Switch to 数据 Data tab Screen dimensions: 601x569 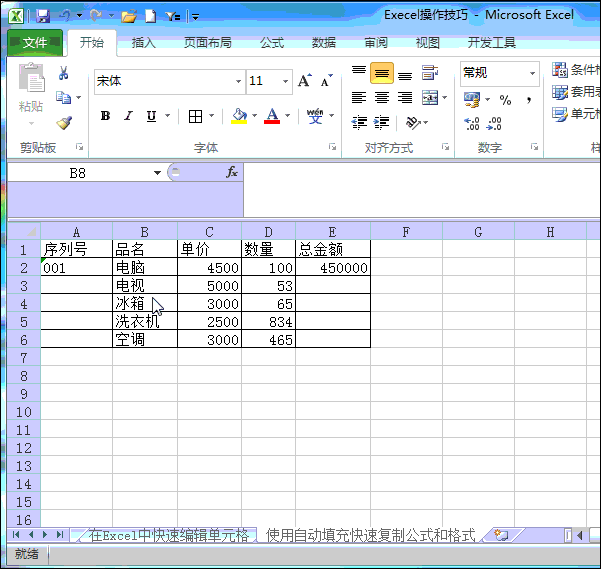pos(324,43)
